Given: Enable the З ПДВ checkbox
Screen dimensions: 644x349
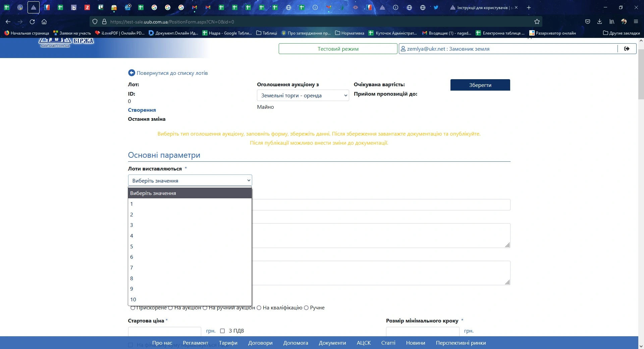Looking at the screenshot, I should (x=222, y=331).
